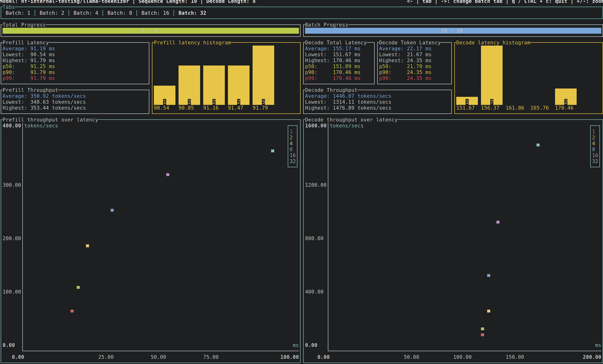The height and width of the screenshot is (364, 603).
Task: Click the tallest decode histogram bar labeled 7
Action: [x=491, y=75]
